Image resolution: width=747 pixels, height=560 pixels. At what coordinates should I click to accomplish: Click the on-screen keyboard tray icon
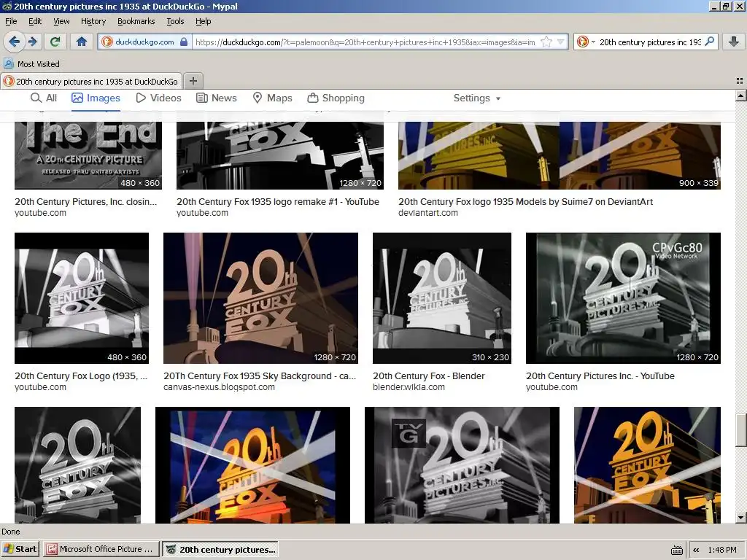(676, 550)
